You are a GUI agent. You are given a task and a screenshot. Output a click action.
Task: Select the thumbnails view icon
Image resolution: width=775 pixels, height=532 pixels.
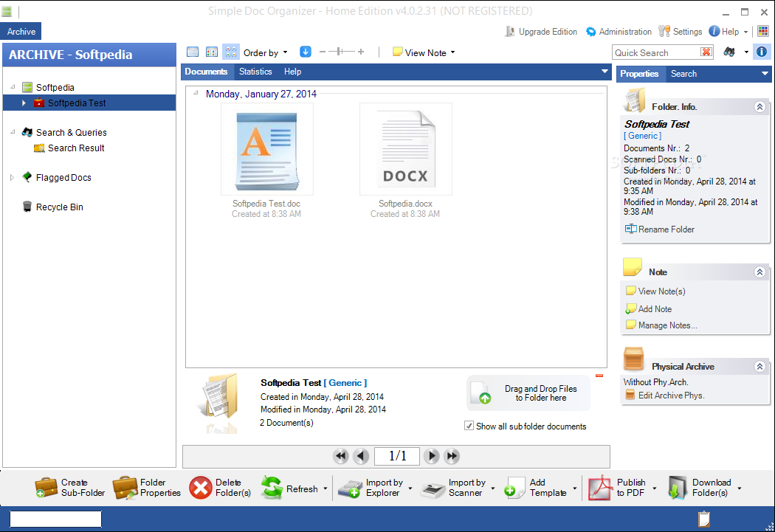(x=231, y=52)
